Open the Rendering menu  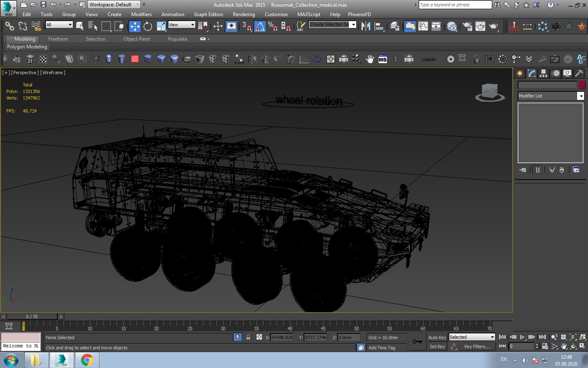click(x=244, y=14)
